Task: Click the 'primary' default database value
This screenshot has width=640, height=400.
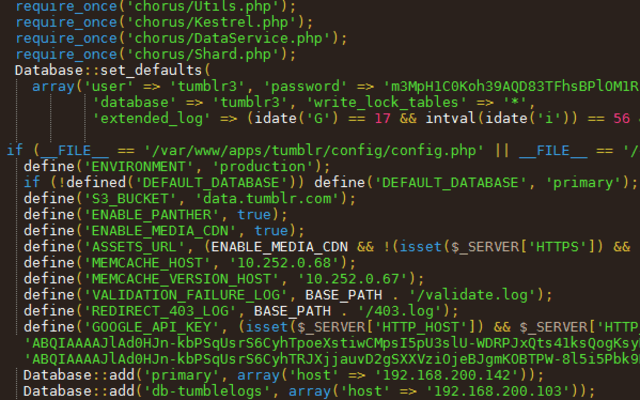Action: [x=583, y=182]
